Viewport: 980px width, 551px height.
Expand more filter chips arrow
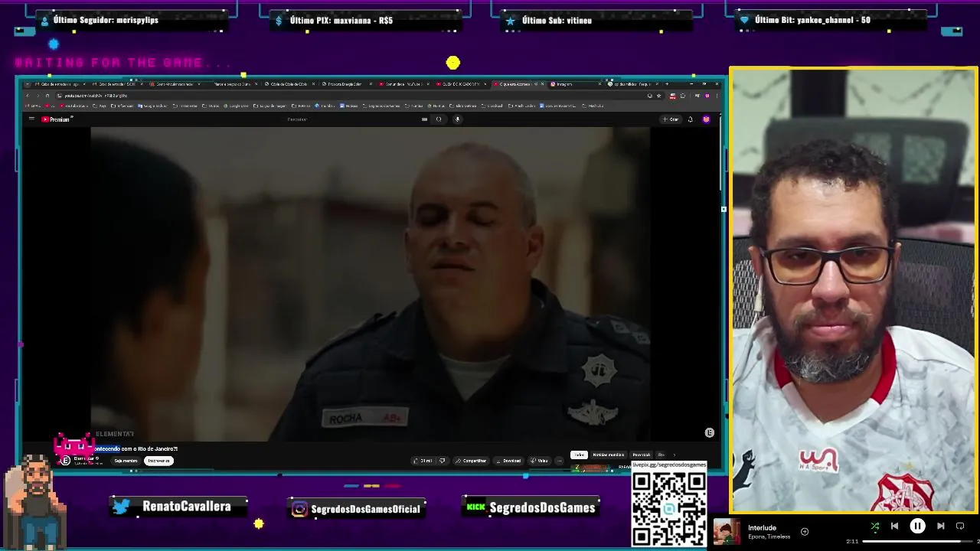(675, 455)
